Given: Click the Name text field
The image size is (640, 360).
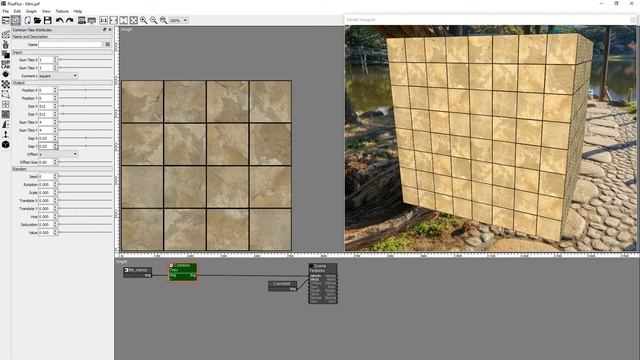Looking at the screenshot, I should 70,44.
